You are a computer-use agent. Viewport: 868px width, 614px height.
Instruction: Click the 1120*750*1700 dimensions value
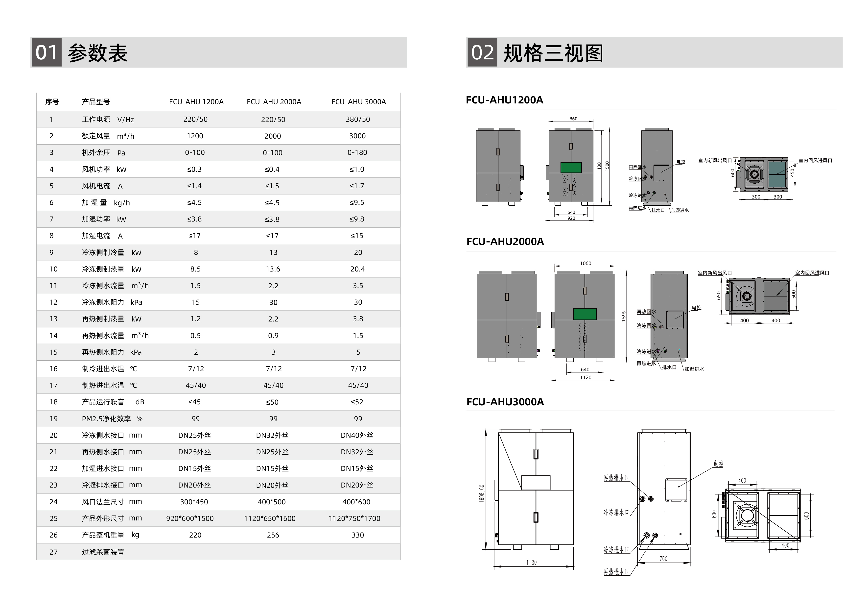pyautogui.click(x=355, y=519)
